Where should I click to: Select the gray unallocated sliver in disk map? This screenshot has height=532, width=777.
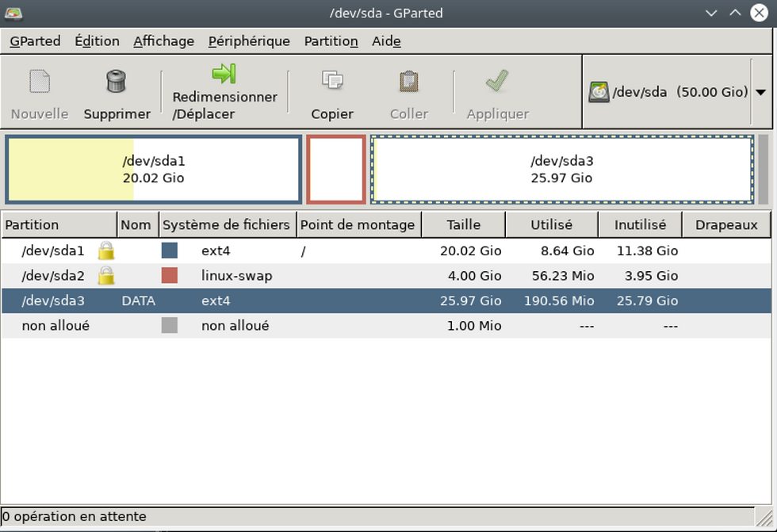pyautogui.click(x=763, y=170)
